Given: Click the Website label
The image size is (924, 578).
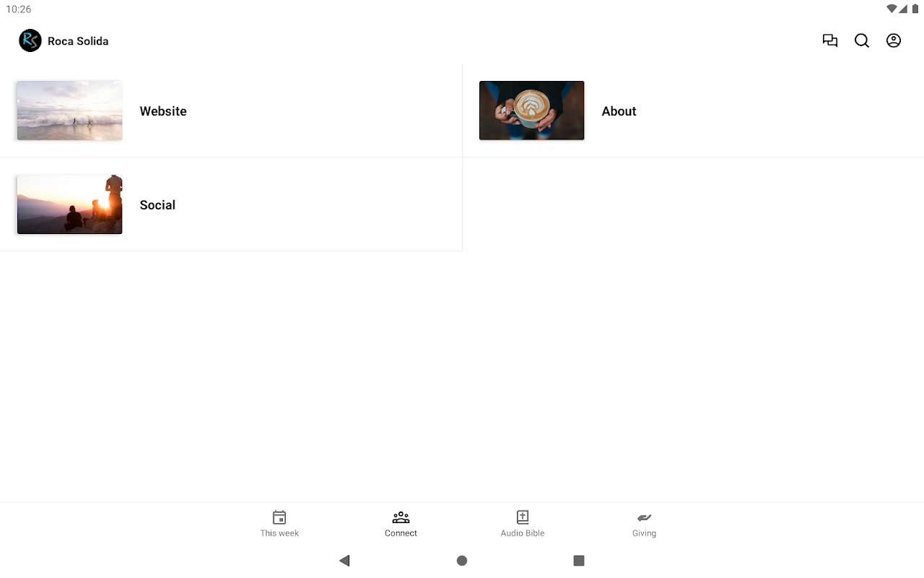Looking at the screenshot, I should pos(163,111).
